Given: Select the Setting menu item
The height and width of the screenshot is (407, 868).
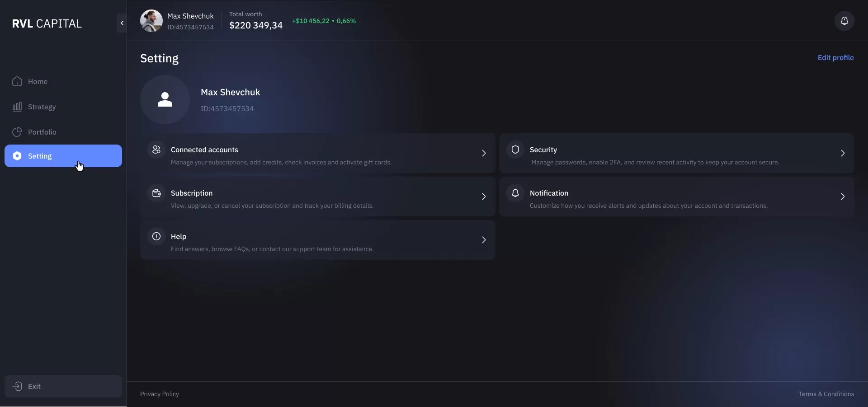Looking at the screenshot, I should click(x=63, y=156).
